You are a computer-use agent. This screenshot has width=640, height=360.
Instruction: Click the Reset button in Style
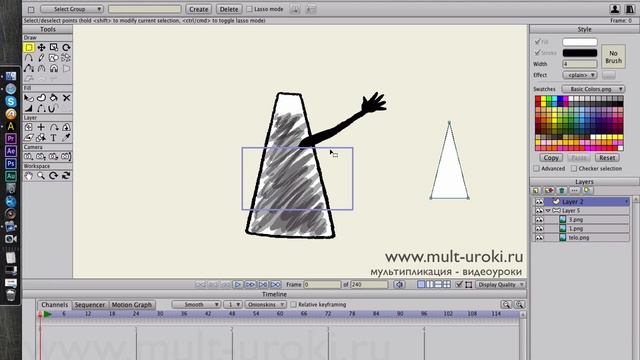607,158
